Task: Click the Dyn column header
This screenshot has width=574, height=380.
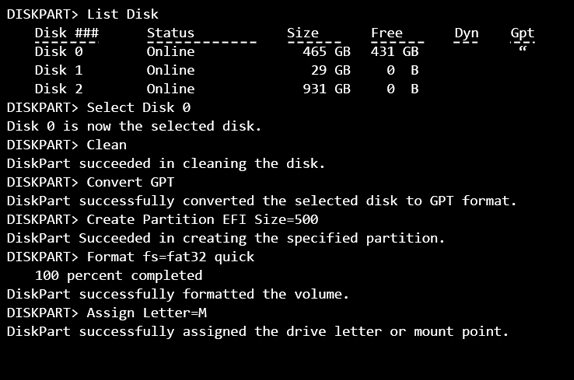Action: tap(466, 33)
